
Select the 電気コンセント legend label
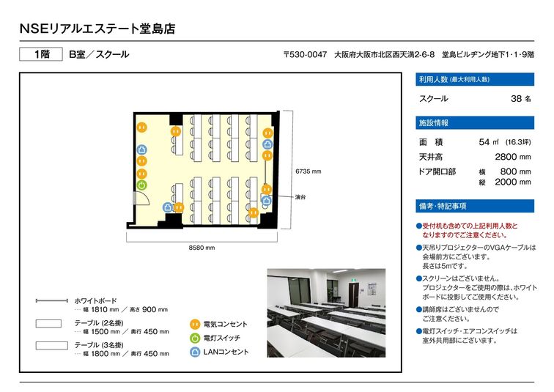(x=226, y=324)
